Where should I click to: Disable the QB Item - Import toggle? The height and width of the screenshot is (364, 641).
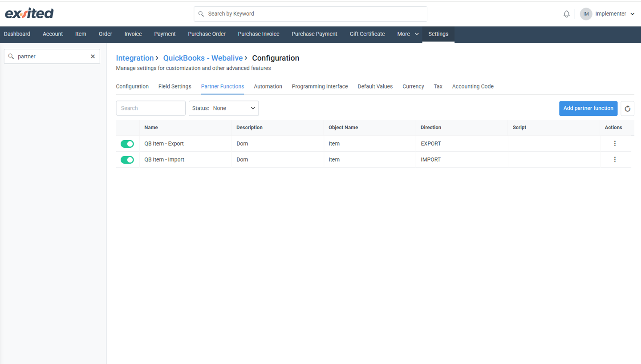coord(127,160)
